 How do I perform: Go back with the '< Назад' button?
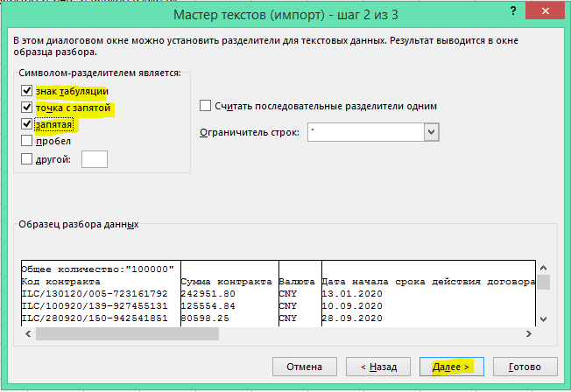372,366
